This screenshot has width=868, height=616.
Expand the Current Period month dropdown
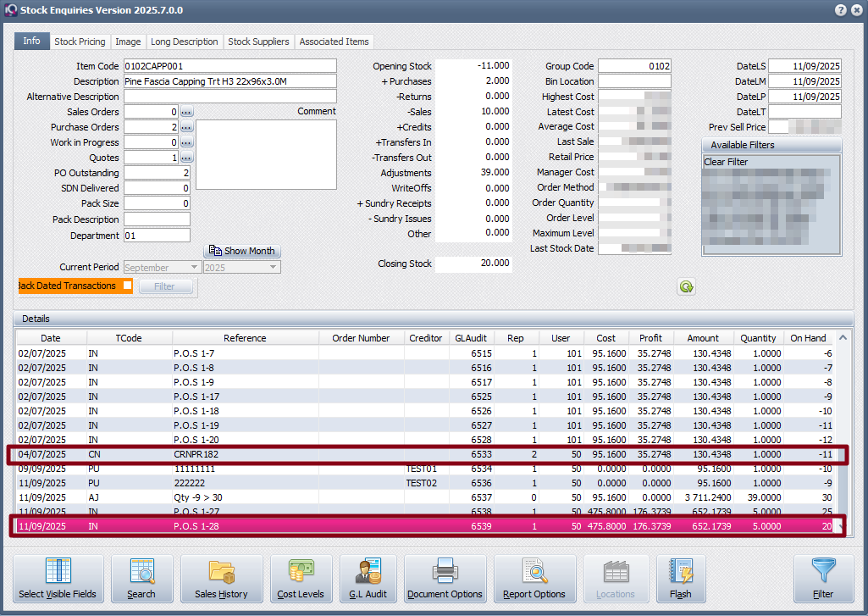194,268
